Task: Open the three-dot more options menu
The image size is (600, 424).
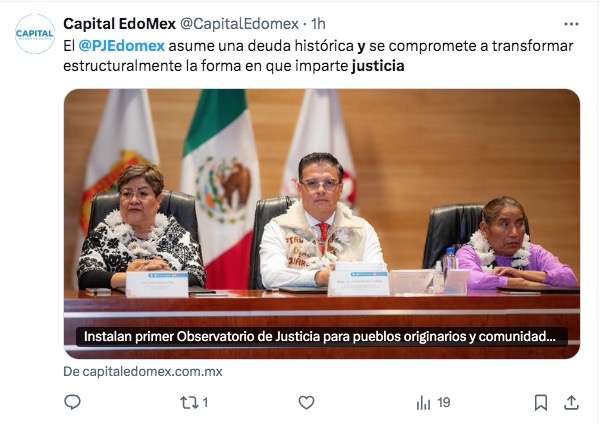Action: 571,24
